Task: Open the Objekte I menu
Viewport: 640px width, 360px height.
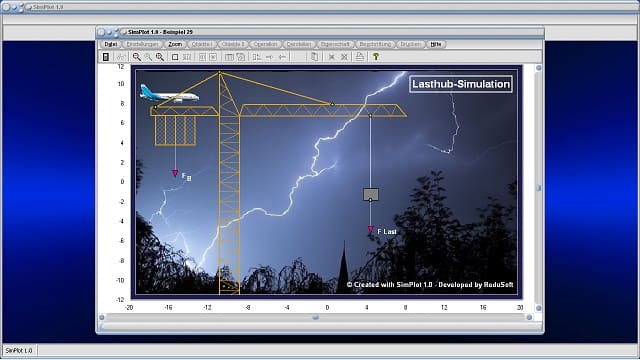Action: tap(202, 44)
